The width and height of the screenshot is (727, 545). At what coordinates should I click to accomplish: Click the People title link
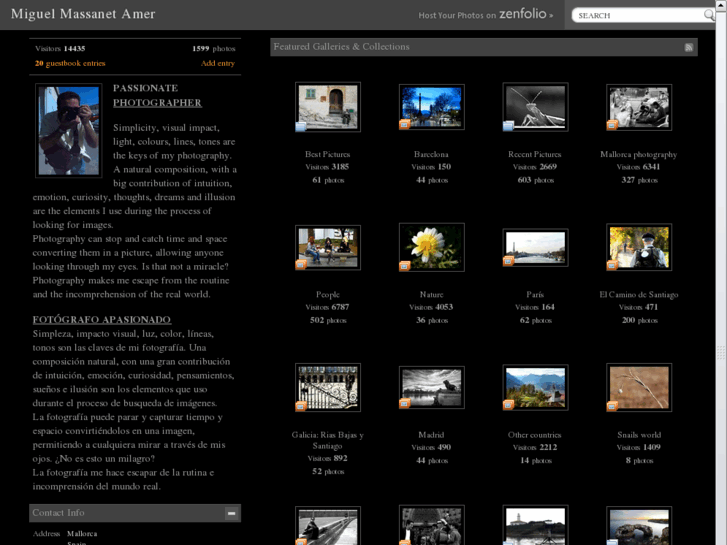click(x=328, y=295)
